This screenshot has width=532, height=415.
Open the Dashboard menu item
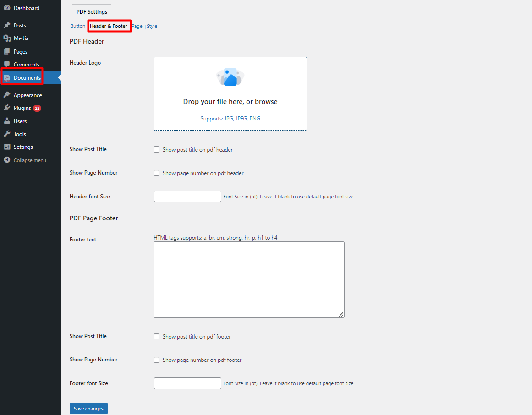click(x=31, y=8)
